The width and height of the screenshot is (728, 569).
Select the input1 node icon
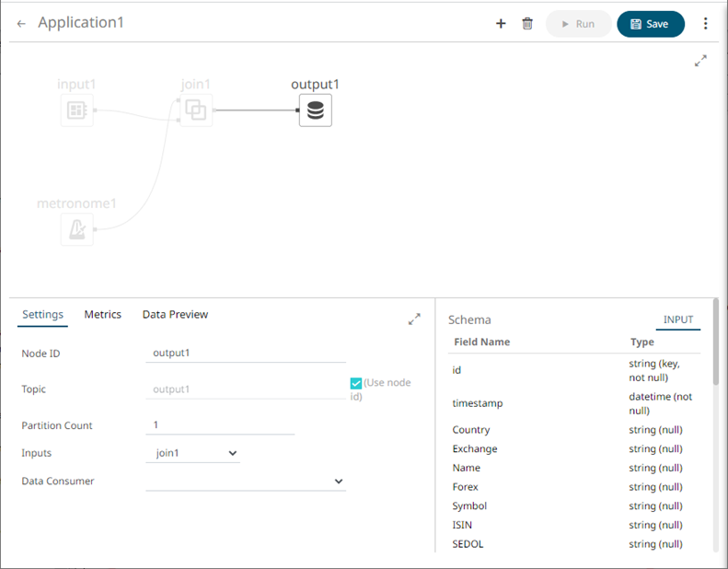pos(77,111)
